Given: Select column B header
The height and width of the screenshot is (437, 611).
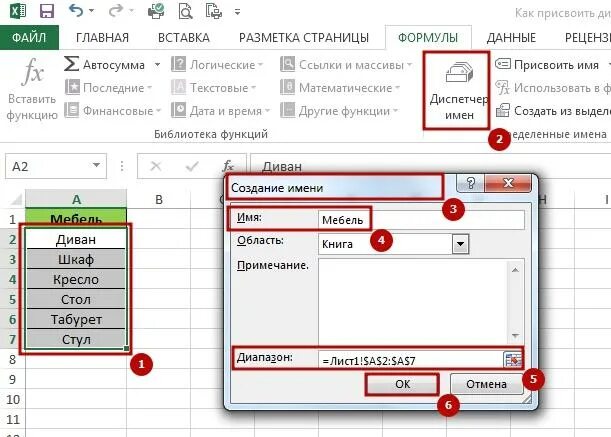Looking at the screenshot, I should [x=159, y=199].
